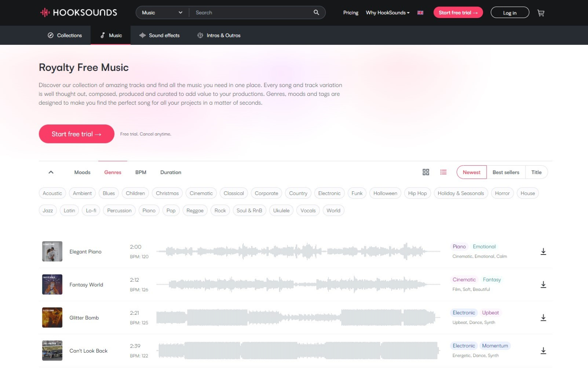Switch to list view of tracks
Screen dimensions: 588x368
[x=443, y=172]
